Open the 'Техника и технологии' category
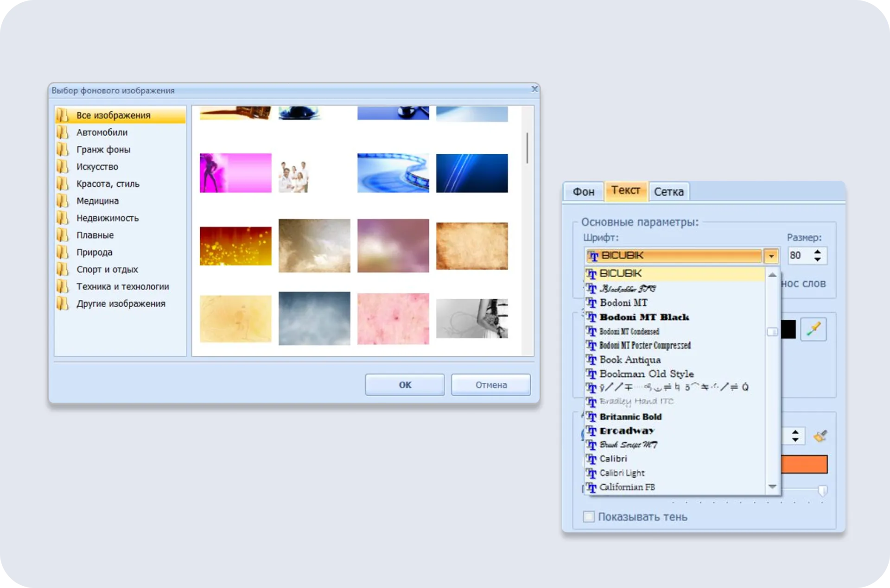The height and width of the screenshot is (588, 890). click(121, 286)
